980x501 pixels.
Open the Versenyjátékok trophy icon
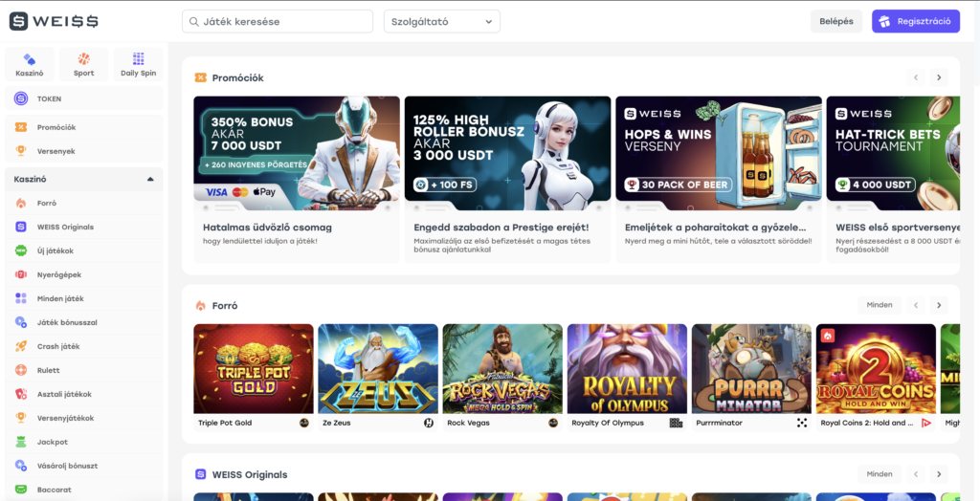(x=21, y=418)
